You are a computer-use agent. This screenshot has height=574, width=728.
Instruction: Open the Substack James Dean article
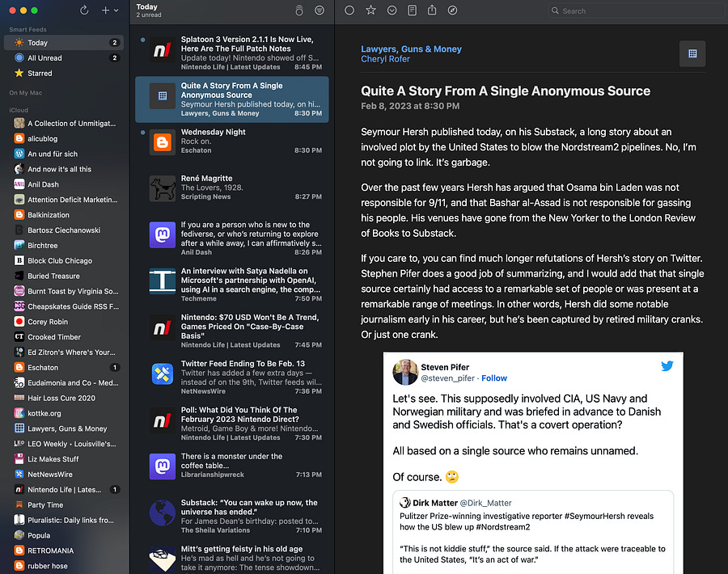(231, 517)
